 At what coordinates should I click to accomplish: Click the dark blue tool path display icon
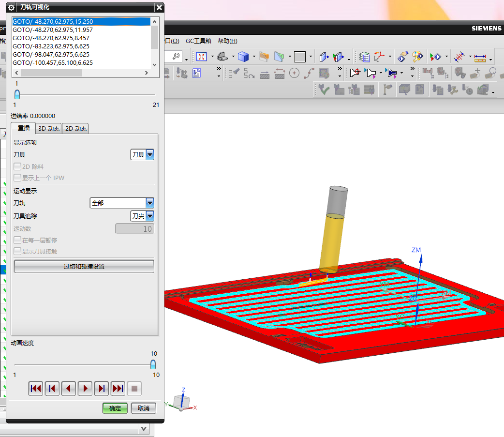pos(391,73)
